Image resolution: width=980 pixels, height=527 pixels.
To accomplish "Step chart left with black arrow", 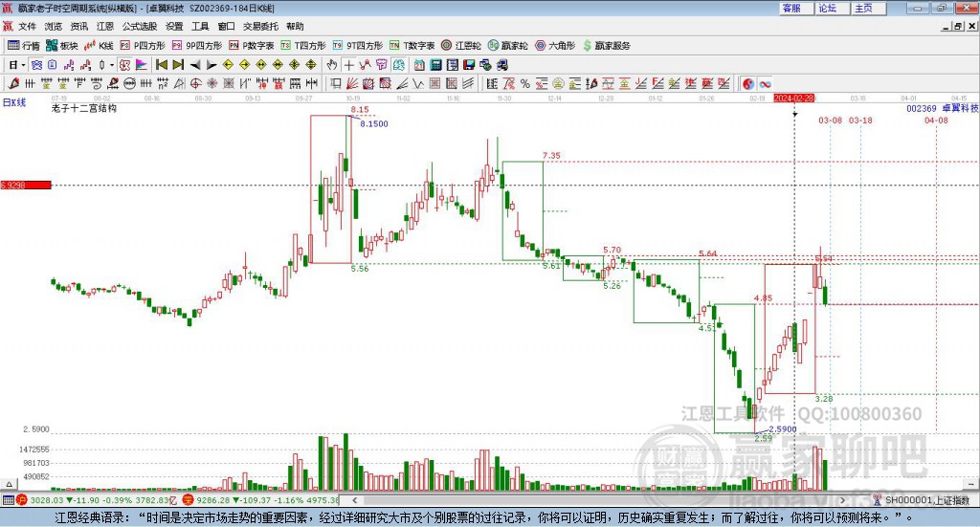I will point(195,65).
